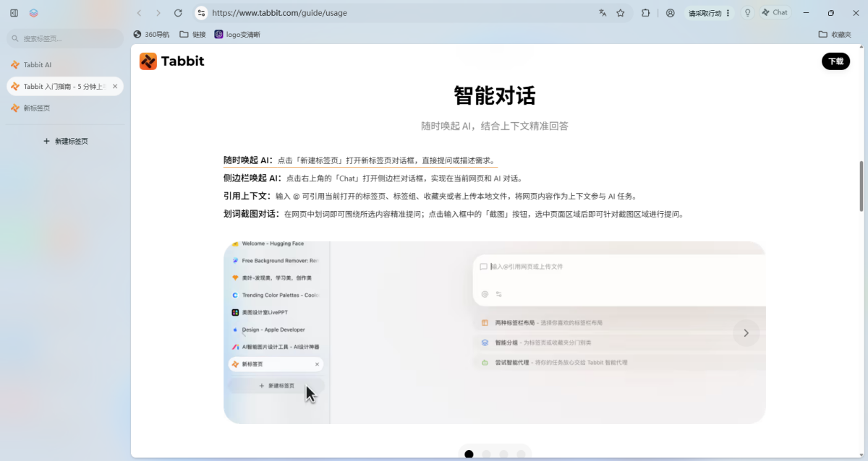Click the black 下载 button
The width and height of the screenshot is (868, 461).
click(x=835, y=61)
